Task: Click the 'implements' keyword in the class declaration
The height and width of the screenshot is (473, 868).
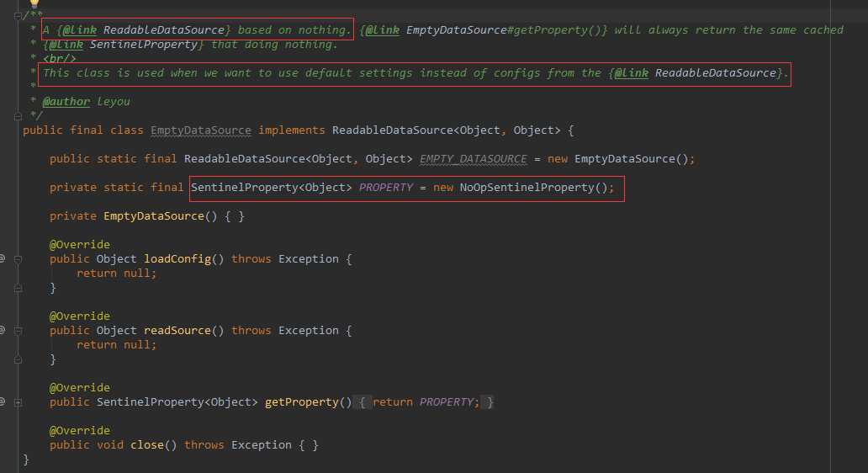Action: click(292, 130)
